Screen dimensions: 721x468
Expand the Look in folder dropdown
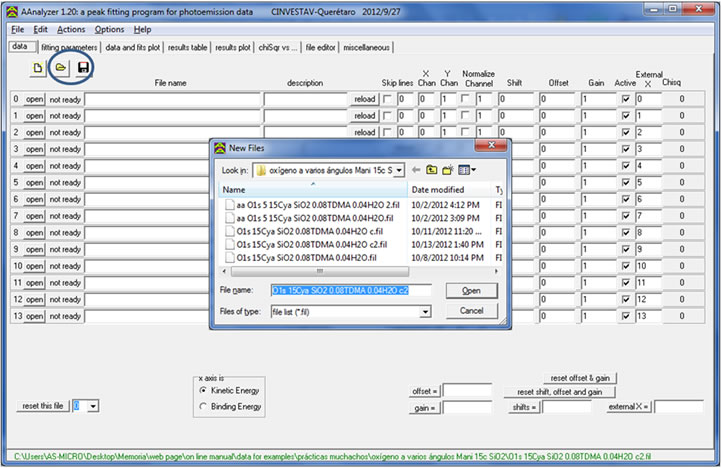point(399,170)
